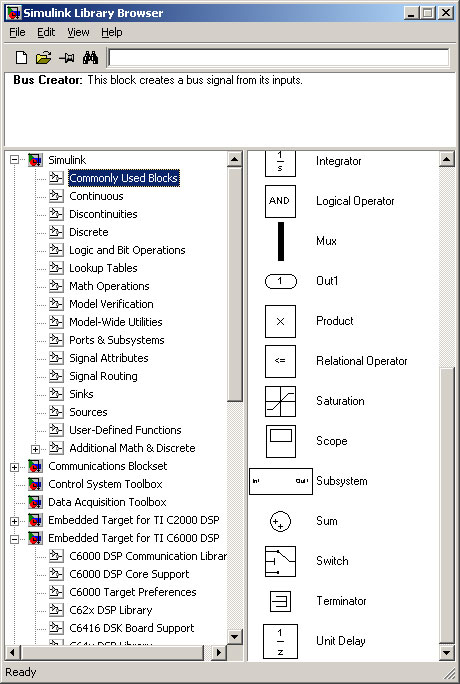Click tree pane scroll down arrow
Screen dimensions: 460x684
[235, 636]
